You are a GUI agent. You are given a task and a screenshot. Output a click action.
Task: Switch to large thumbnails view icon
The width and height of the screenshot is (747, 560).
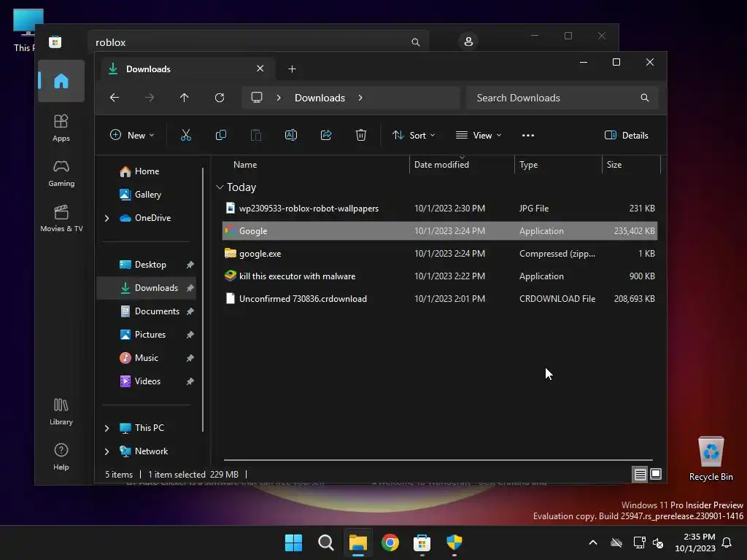coord(656,474)
